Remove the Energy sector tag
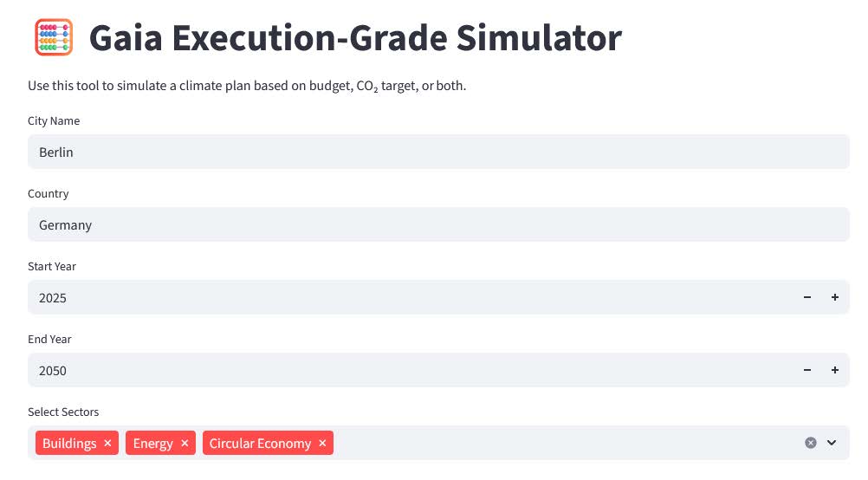Screen dimensions: 868x480 pyautogui.click(x=185, y=444)
